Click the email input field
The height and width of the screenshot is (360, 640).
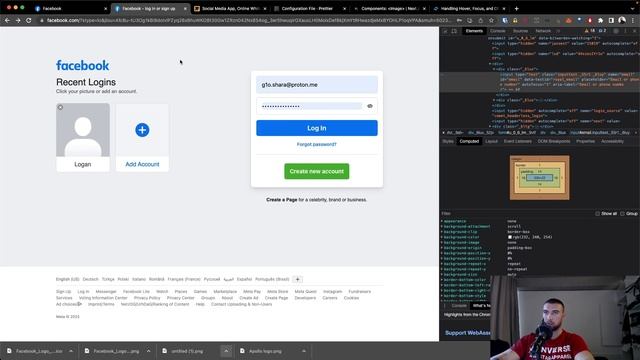pos(317,85)
